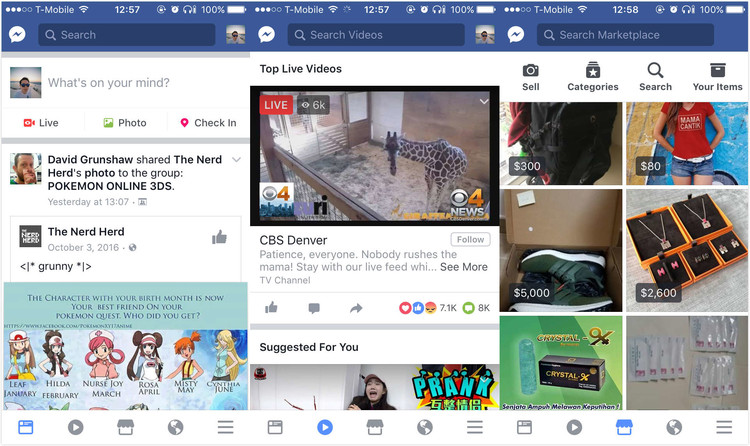Open hamburger menu in Marketplace screen
This screenshot has width=750, height=446.
[x=724, y=427]
